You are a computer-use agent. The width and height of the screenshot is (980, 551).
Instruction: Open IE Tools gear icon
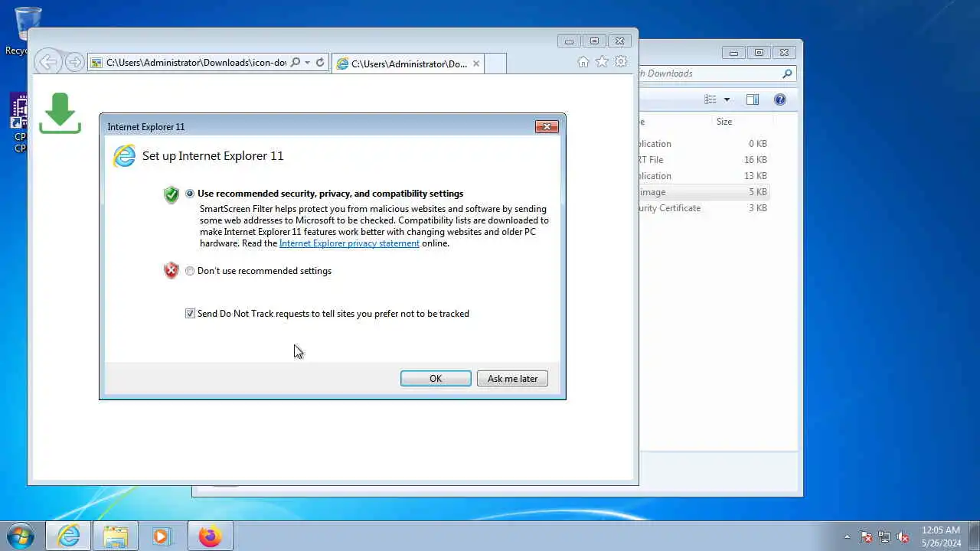click(x=621, y=62)
